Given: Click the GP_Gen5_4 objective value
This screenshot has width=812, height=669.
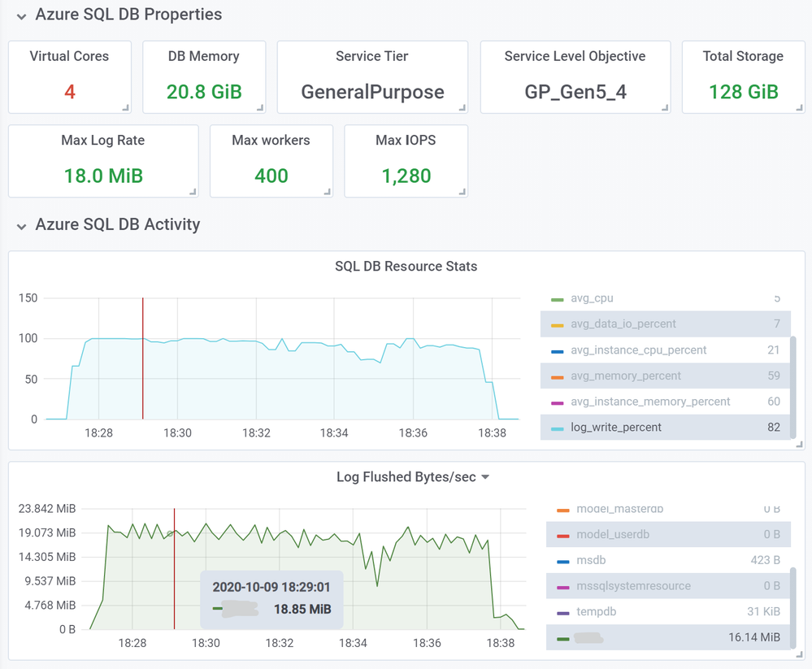Looking at the screenshot, I should [575, 92].
